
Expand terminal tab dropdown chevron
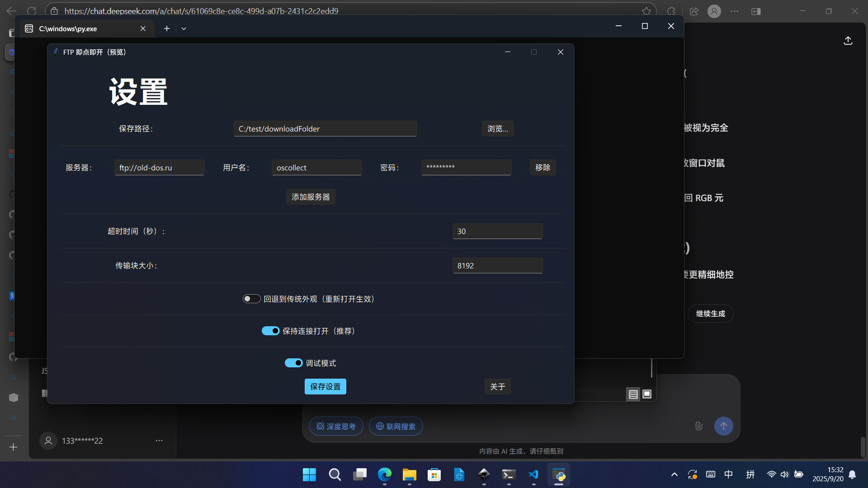[x=184, y=28]
